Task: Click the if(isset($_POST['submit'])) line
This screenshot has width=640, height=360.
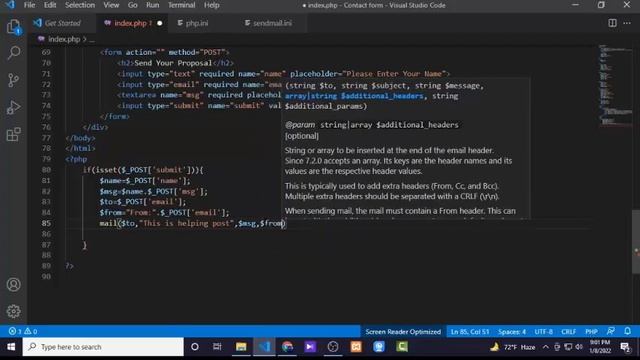Action: 143,170
